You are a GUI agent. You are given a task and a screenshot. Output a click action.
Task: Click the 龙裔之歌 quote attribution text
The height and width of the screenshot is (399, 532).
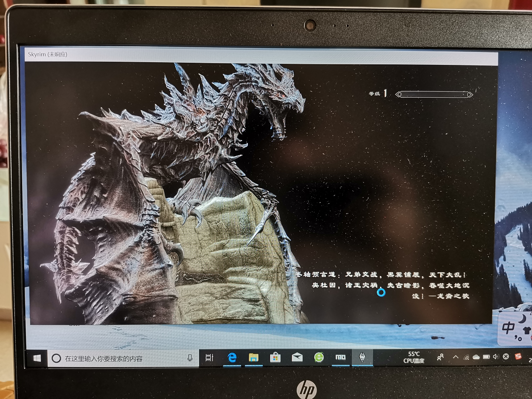click(453, 296)
